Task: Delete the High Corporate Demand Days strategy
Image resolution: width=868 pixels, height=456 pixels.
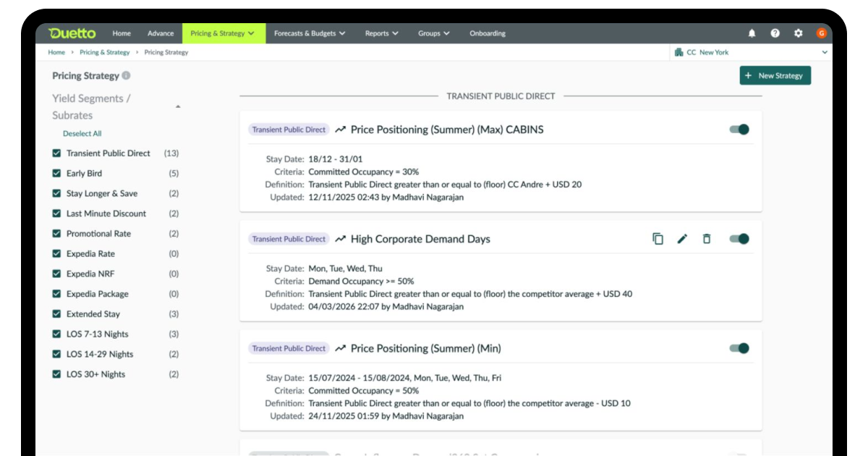Action: 707,239
